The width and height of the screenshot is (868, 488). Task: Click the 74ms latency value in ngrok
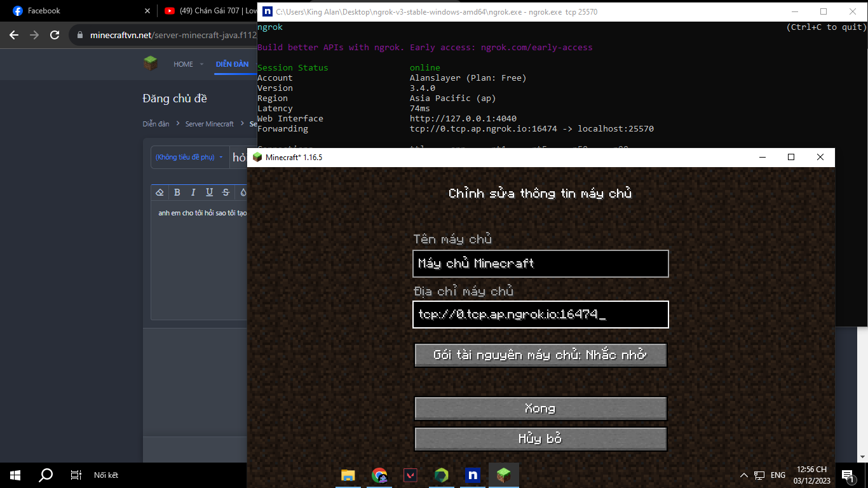point(420,109)
